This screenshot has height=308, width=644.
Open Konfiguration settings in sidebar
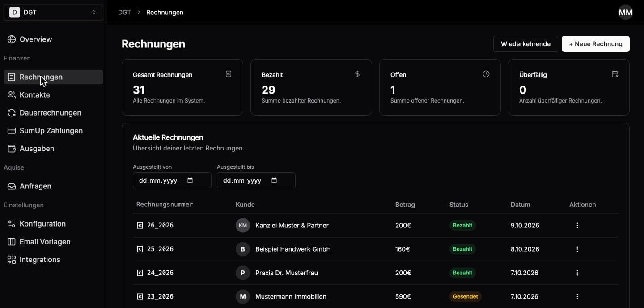pos(53,224)
